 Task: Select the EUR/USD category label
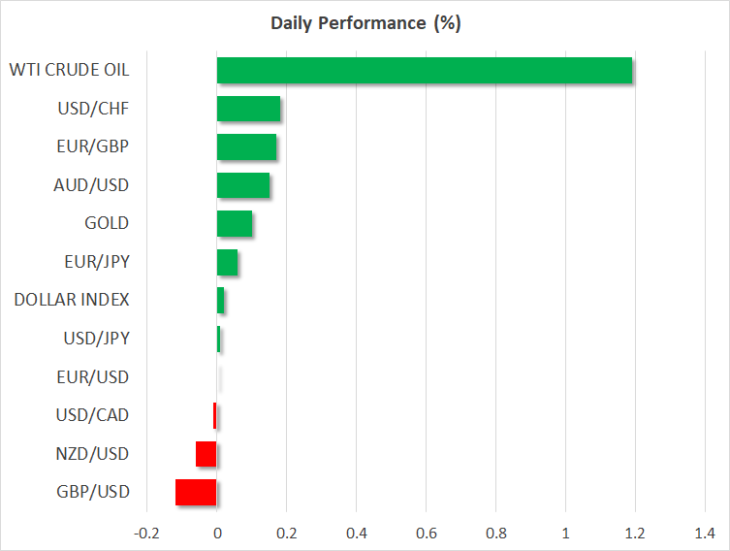click(x=93, y=377)
